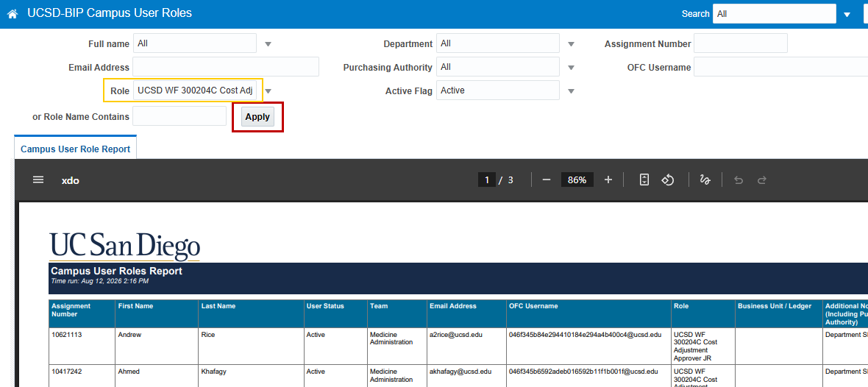Click the Full name combo box
Viewport: 868px width, 387px height.
click(195, 43)
